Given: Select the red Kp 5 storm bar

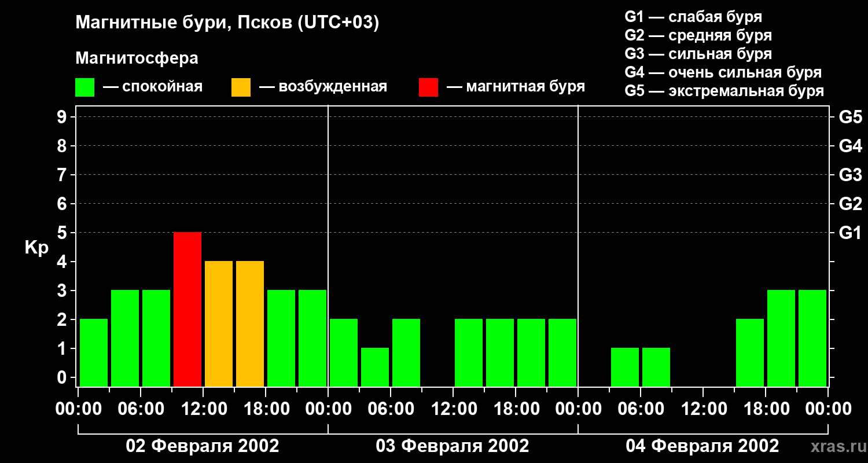Looking at the screenshot, I should pyautogui.click(x=187, y=309).
